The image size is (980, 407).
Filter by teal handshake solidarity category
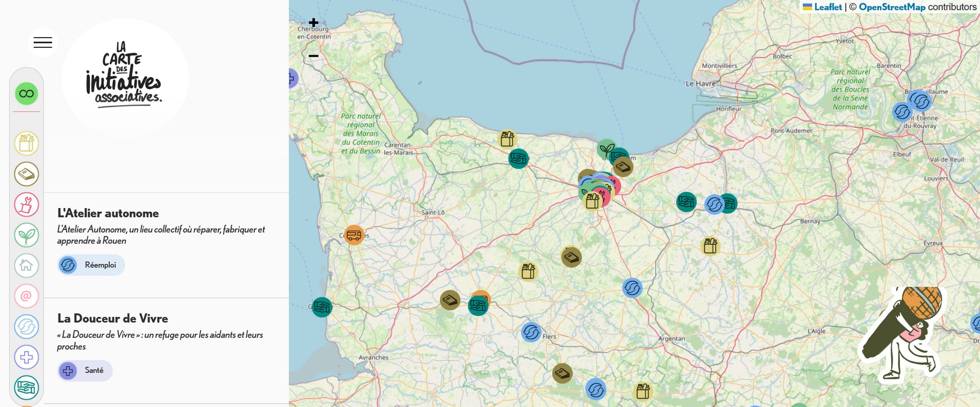(x=26, y=387)
